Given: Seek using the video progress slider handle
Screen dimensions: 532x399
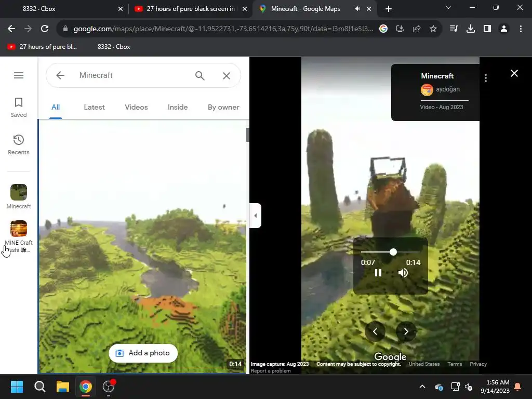Looking at the screenshot, I should coord(393,252).
